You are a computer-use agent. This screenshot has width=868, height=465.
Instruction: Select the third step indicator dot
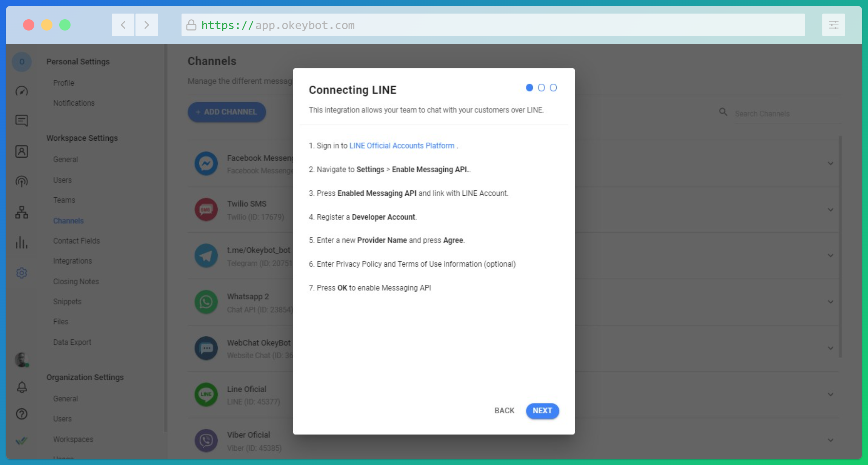pos(553,87)
